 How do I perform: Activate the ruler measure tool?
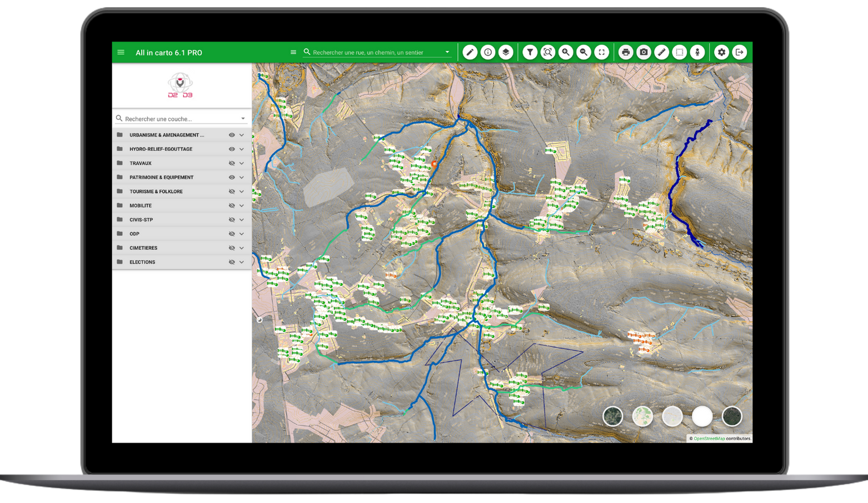661,52
